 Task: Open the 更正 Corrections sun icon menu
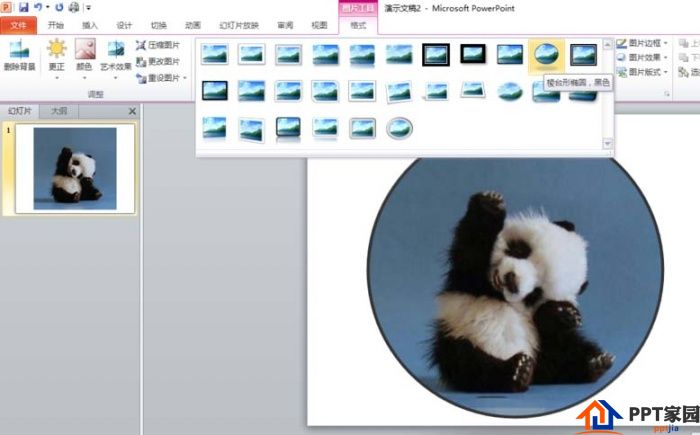point(57,59)
